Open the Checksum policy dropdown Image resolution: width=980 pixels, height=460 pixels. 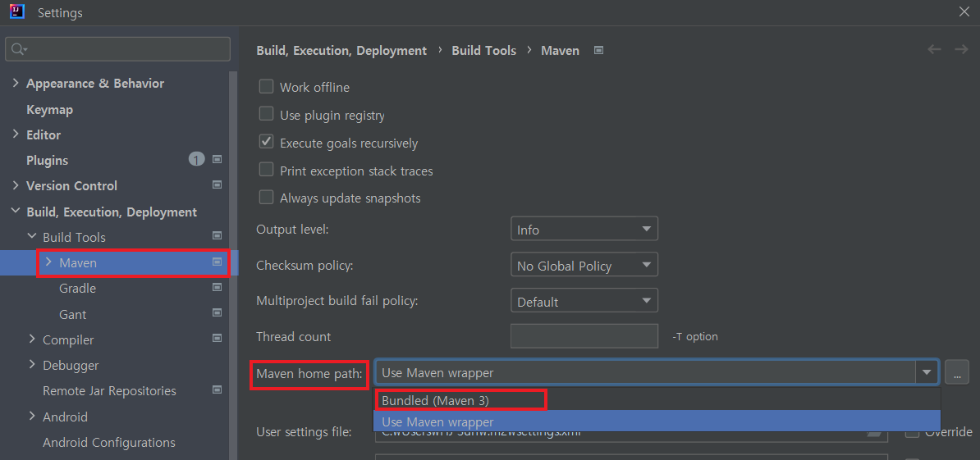click(x=584, y=266)
